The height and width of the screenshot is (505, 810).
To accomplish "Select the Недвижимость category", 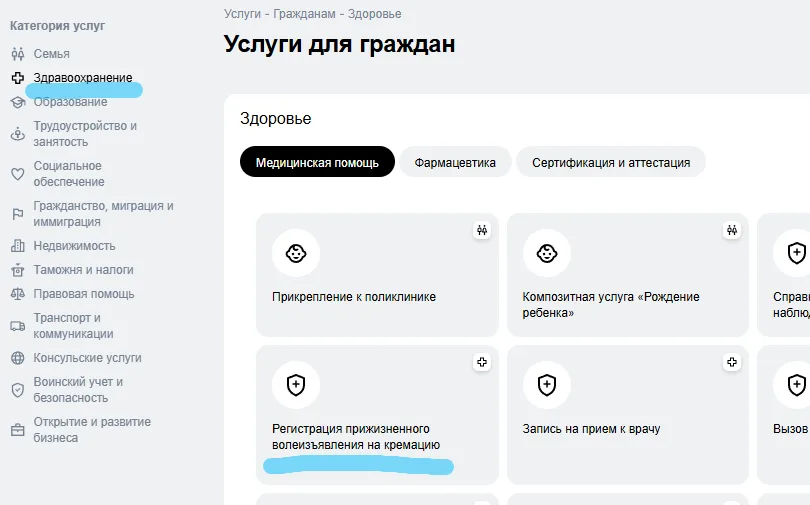I will point(74,246).
